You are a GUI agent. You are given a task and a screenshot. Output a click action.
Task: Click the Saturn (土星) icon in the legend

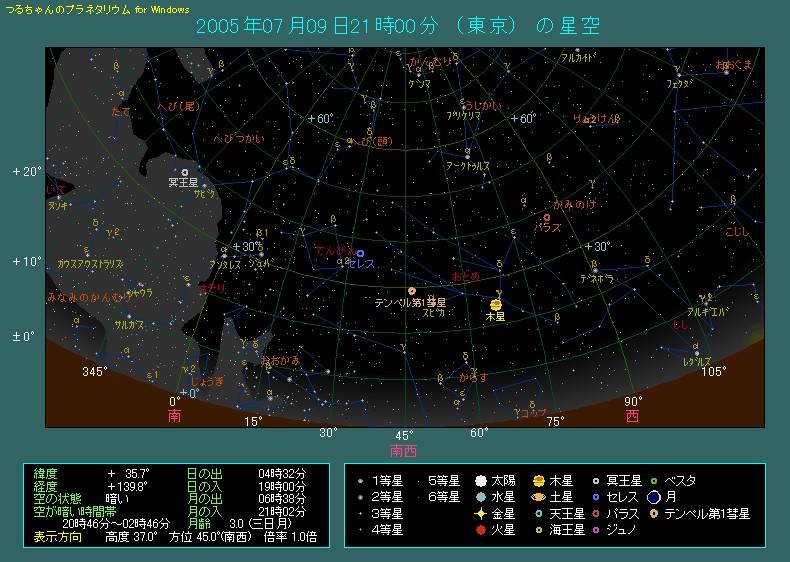(x=538, y=496)
